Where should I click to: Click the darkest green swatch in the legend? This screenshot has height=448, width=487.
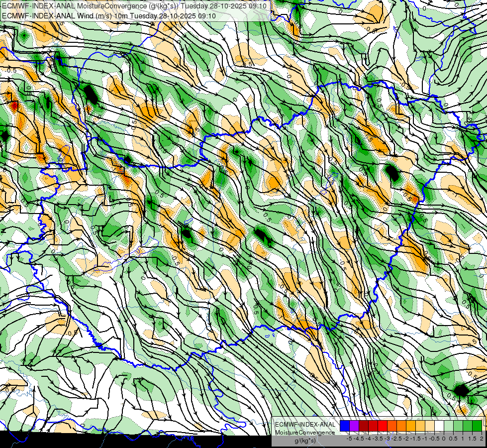477,426
